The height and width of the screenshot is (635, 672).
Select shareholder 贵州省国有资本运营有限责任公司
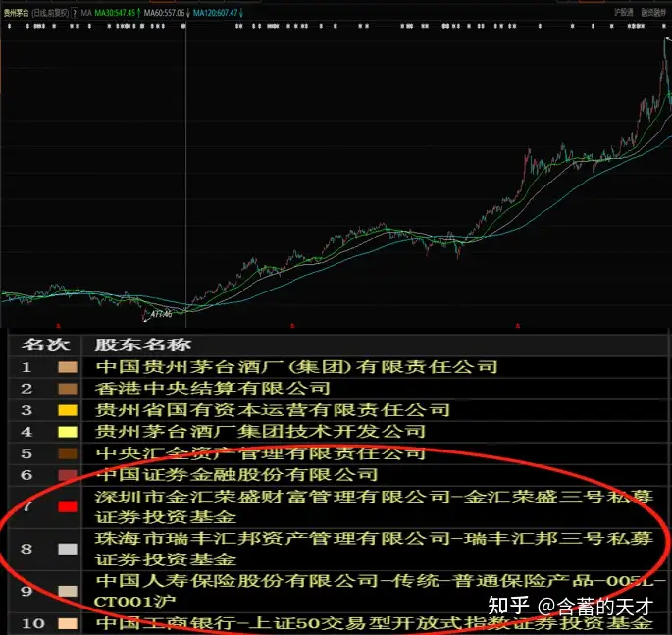pyautogui.click(x=273, y=410)
